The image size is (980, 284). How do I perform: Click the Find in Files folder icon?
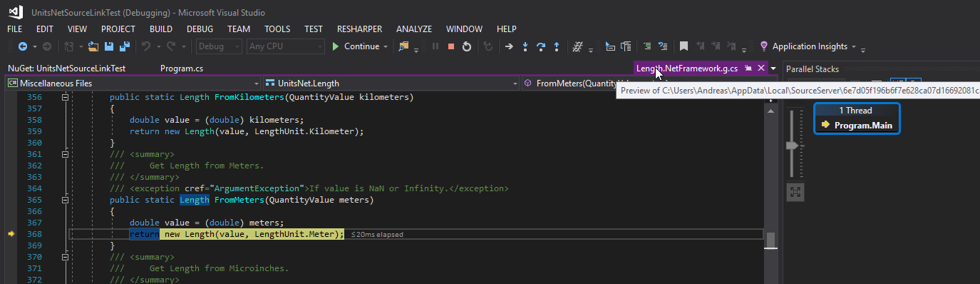click(404, 46)
